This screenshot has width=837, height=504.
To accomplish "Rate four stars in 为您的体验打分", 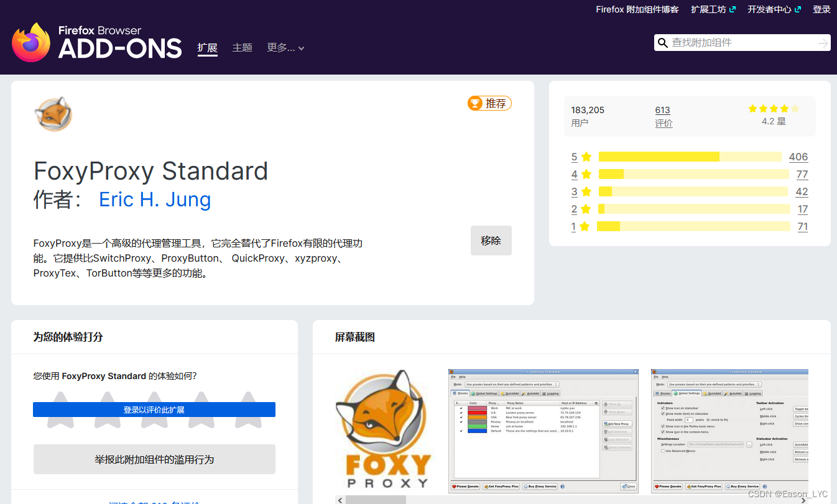I will (x=201, y=410).
